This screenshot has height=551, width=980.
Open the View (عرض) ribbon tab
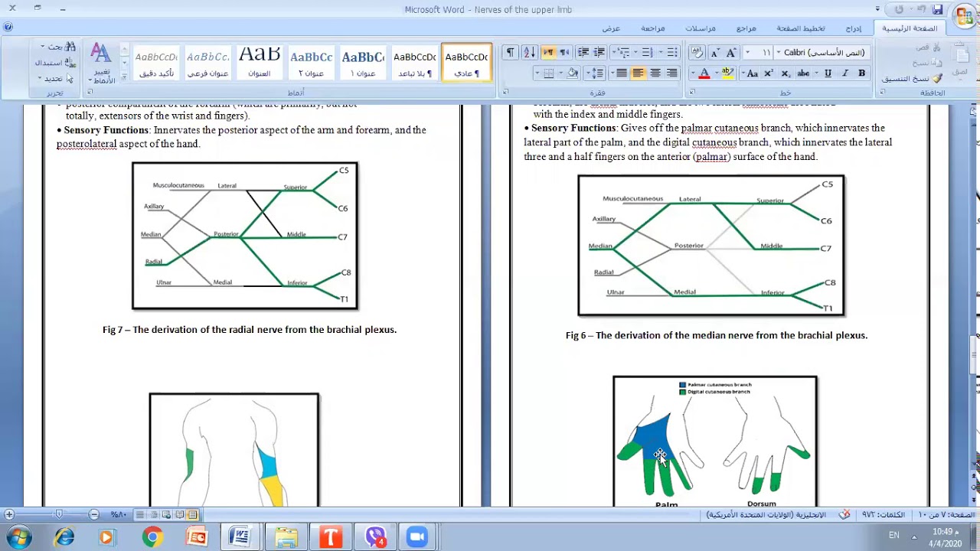tap(611, 28)
